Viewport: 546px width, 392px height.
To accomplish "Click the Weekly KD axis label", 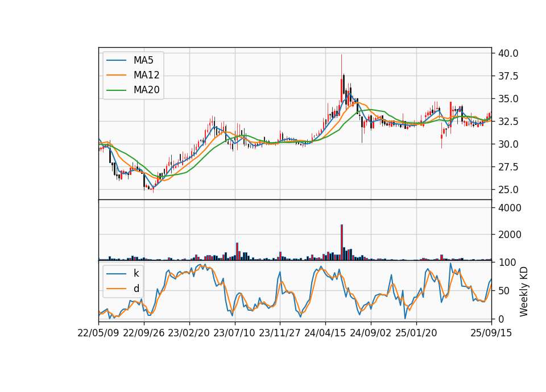I will [x=523, y=291].
